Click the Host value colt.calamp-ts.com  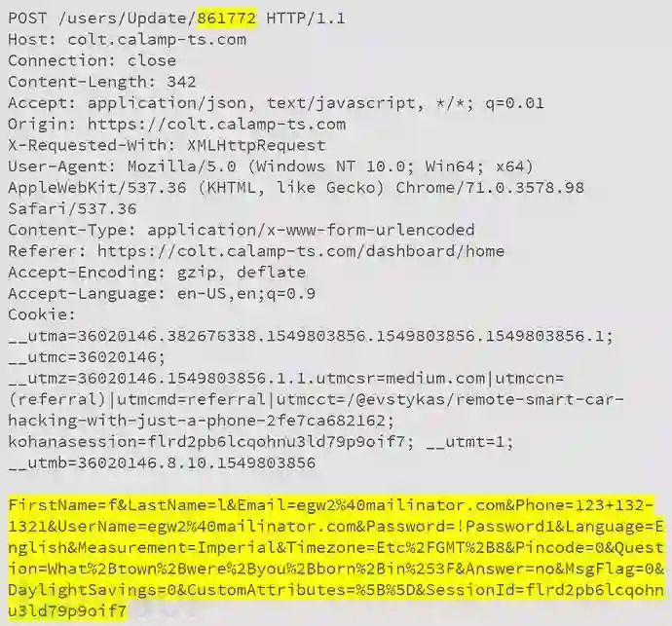click(157, 40)
